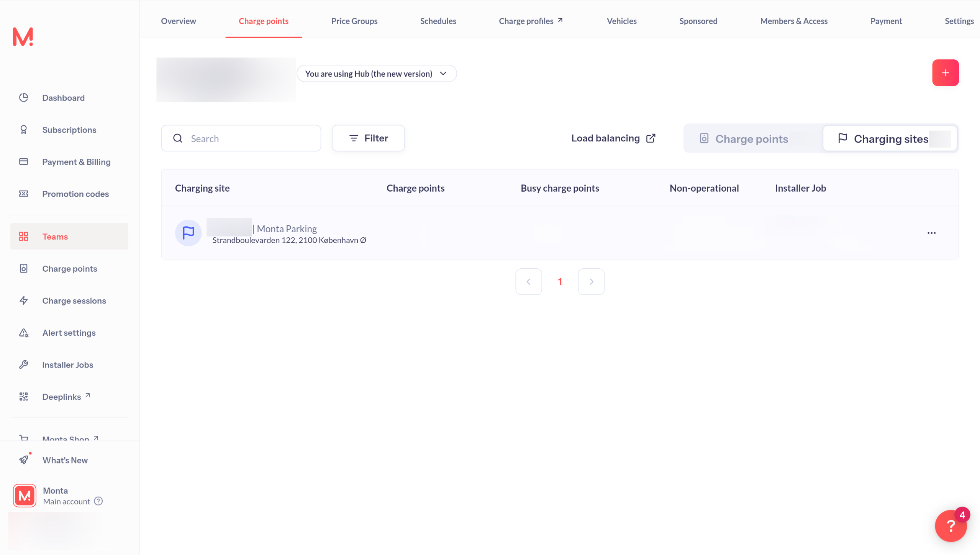Image resolution: width=980 pixels, height=555 pixels.
Task: Click the Search input field
Action: [x=241, y=138]
